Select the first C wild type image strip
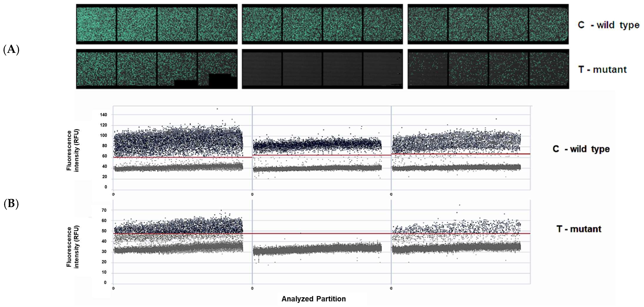This screenshot has height=307, width=644. coord(157,24)
